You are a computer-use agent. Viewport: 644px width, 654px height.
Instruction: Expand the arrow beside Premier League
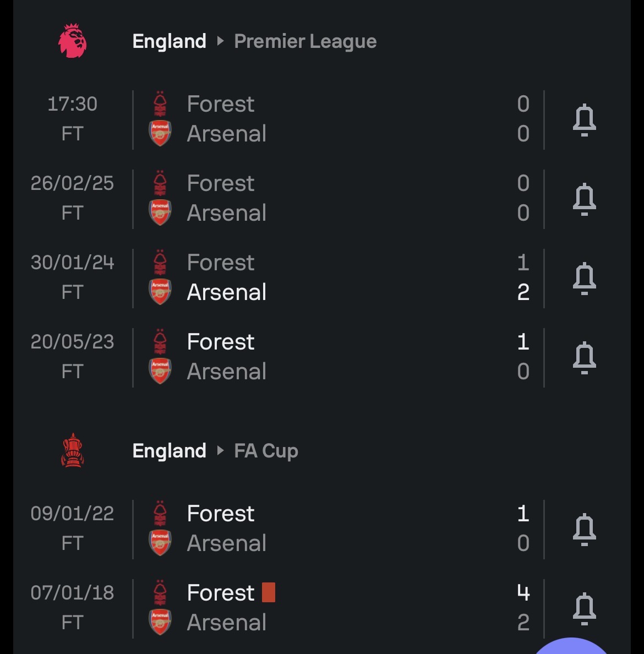click(220, 41)
